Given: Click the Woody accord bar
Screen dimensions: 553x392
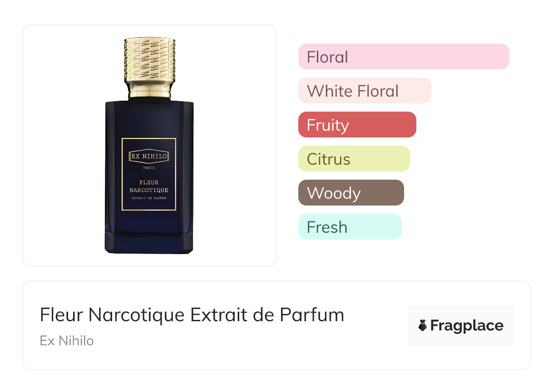Looking at the screenshot, I should click(351, 193).
